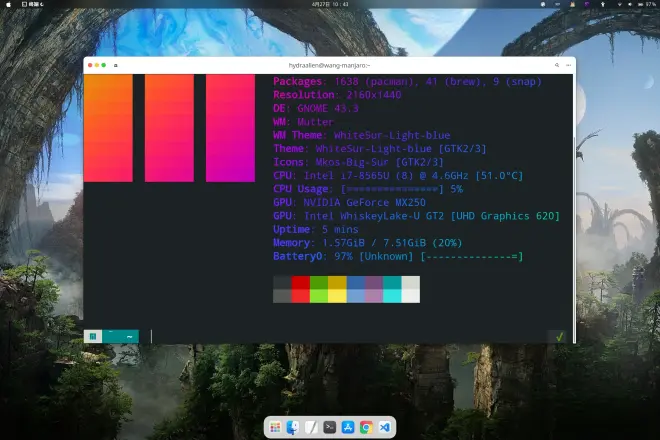Click the terminal title hydraallen@wang-manjaro
Viewport: 660px width, 440px height.
point(329,65)
